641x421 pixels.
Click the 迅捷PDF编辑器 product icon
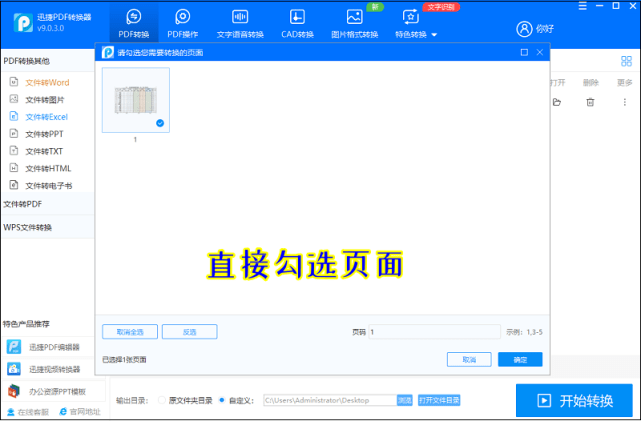(14, 347)
